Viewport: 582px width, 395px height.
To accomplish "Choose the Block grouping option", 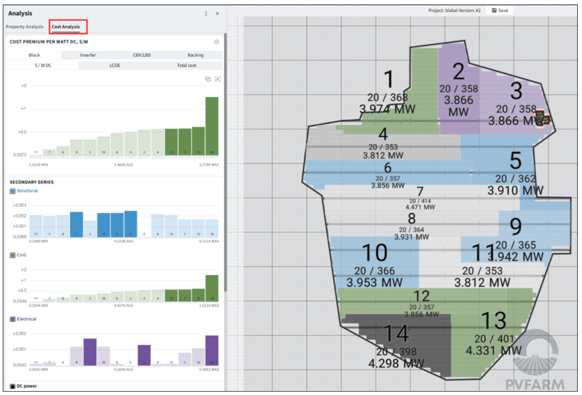I will (x=34, y=55).
